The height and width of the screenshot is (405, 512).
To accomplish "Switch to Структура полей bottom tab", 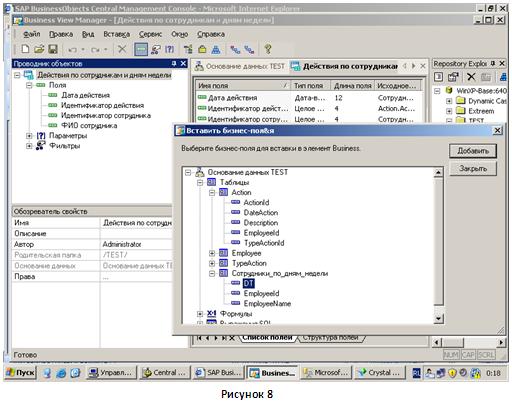I will click(x=330, y=338).
